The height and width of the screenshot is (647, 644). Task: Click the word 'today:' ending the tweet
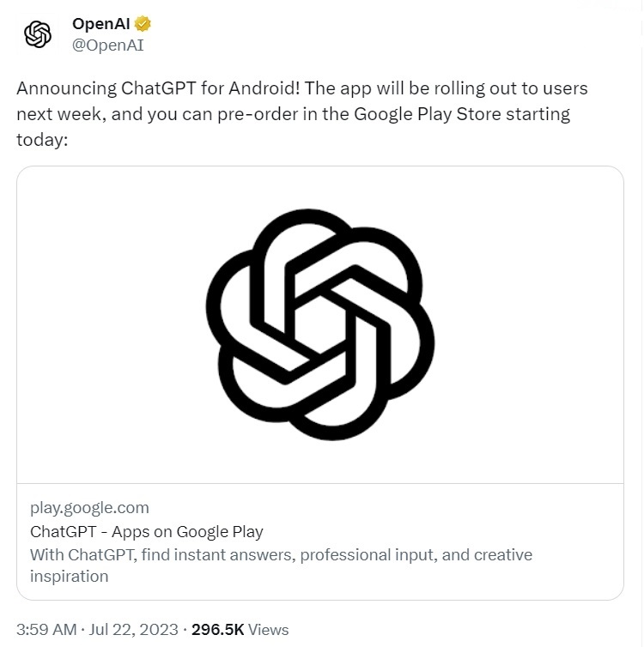tap(42, 140)
